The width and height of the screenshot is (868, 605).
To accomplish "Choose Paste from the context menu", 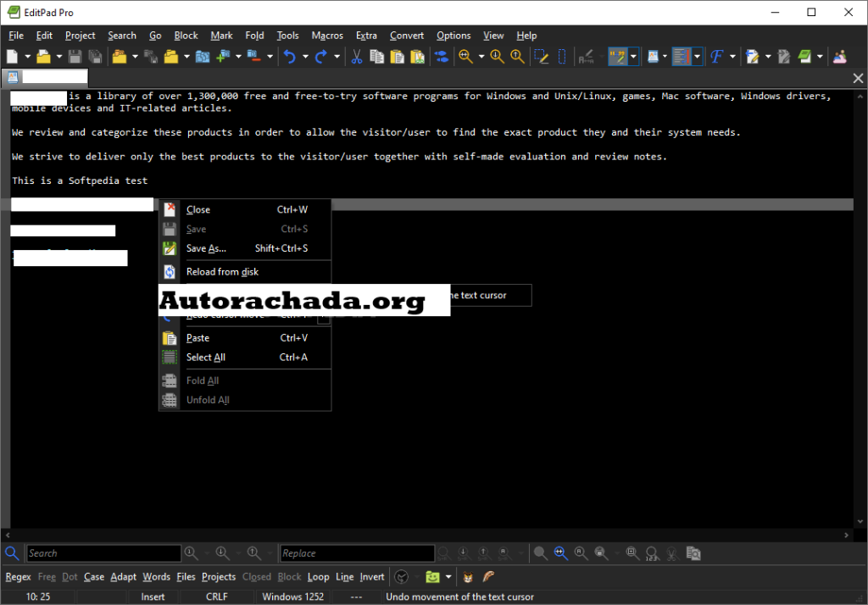I will [245, 337].
